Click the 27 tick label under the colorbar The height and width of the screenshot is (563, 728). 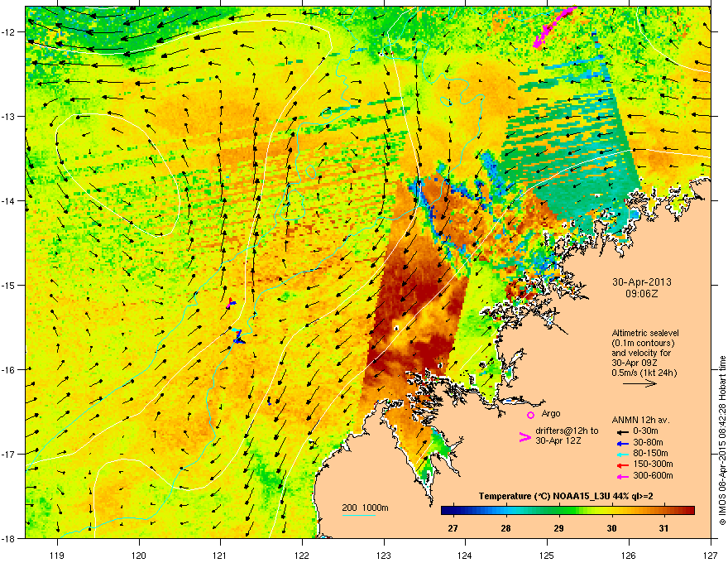coord(453,528)
